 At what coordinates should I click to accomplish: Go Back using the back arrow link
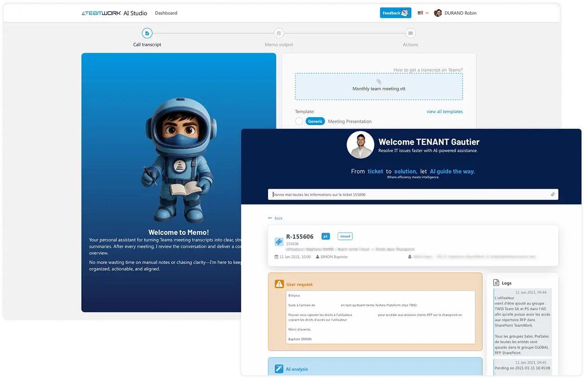[275, 218]
